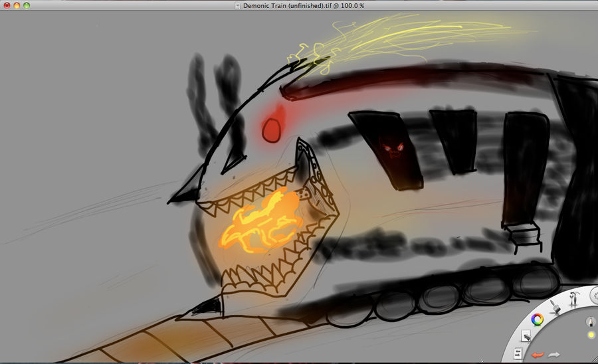Minimize the window with the yellow button
Viewport: 598px width, 364px height.
pyautogui.click(x=17, y=5)
